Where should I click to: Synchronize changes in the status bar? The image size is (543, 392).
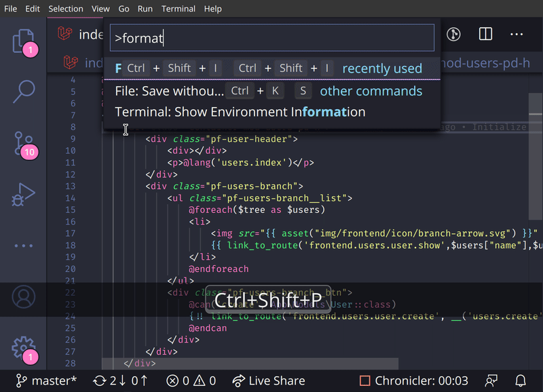pyautogui.click(x=121, y=380)
